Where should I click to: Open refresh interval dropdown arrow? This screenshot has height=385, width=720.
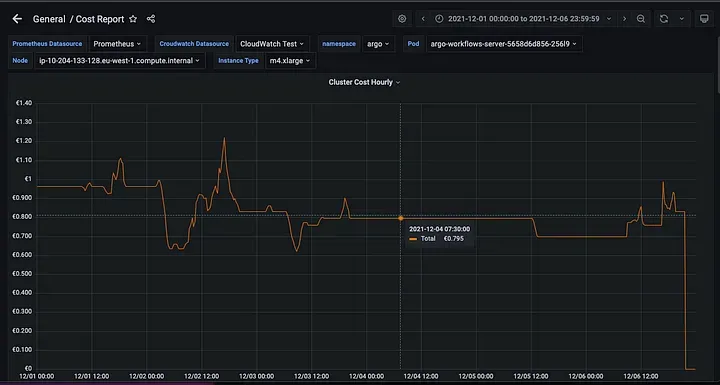tap(681, 19)
